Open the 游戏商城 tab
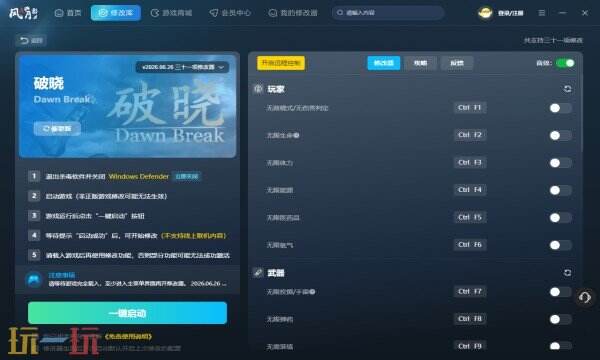 (x=171, y=13)
